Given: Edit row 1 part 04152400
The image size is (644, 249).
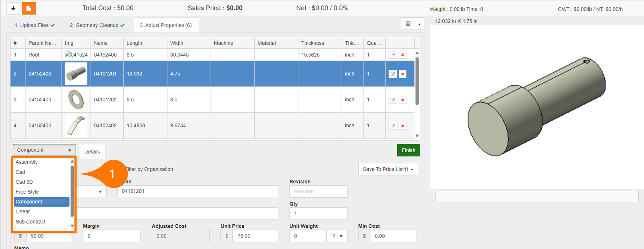Looking at the screenshot, I should [393, 55].
